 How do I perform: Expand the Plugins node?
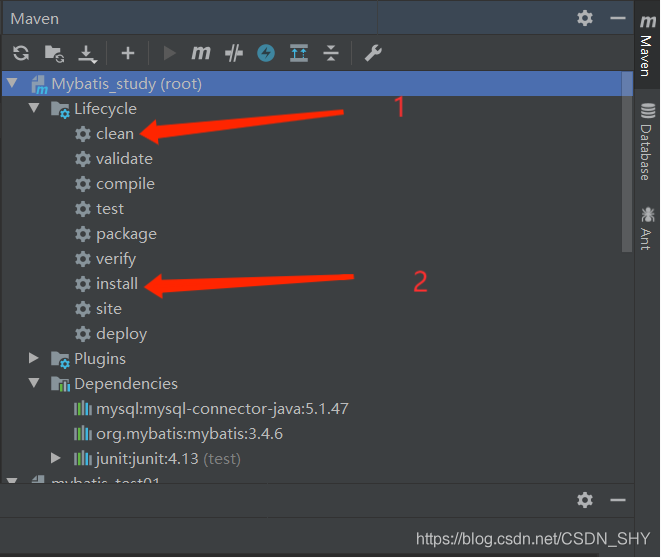point(34,358)
